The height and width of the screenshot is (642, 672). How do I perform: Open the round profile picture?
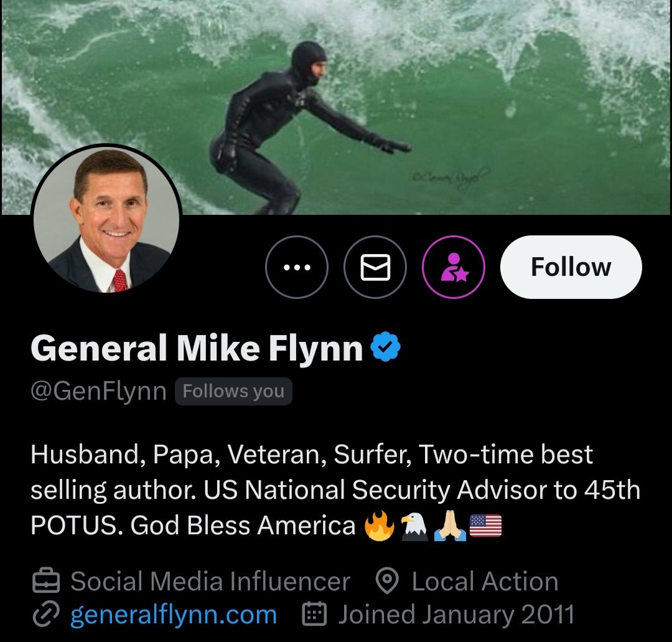(106, 220)
